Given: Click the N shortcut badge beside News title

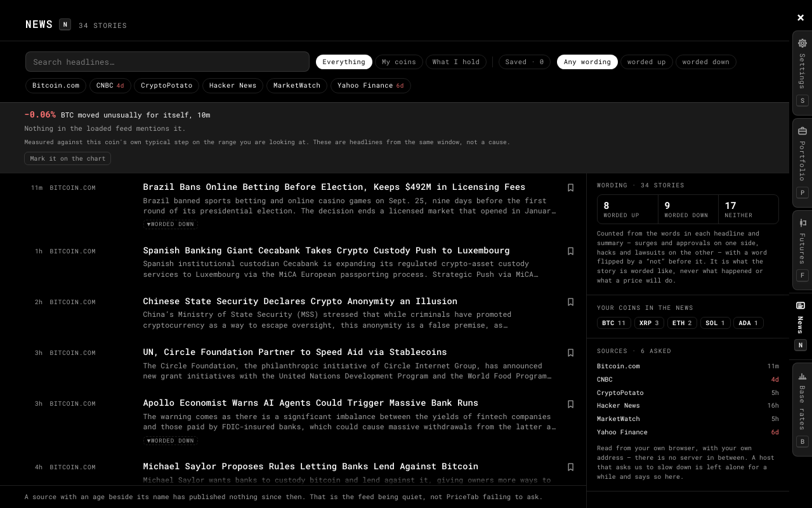Looking at the screenshot, I should click(x=65, y=24).
